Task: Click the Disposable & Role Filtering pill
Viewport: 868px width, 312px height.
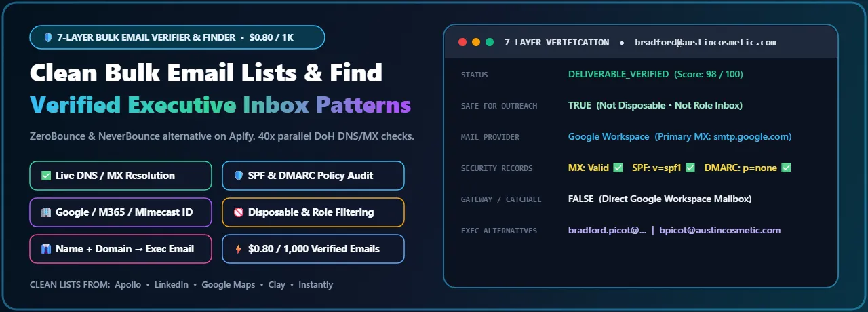Action: pos(313,212)
